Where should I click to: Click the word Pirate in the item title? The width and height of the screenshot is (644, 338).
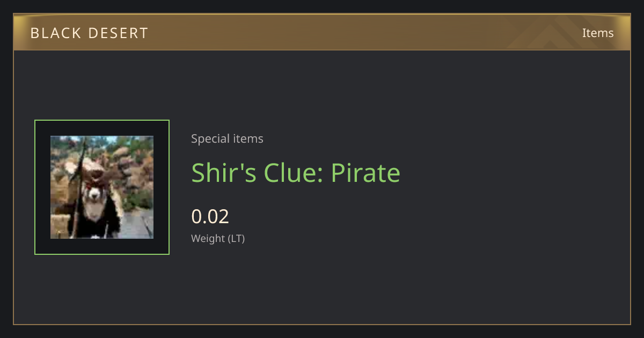point(365,173)
